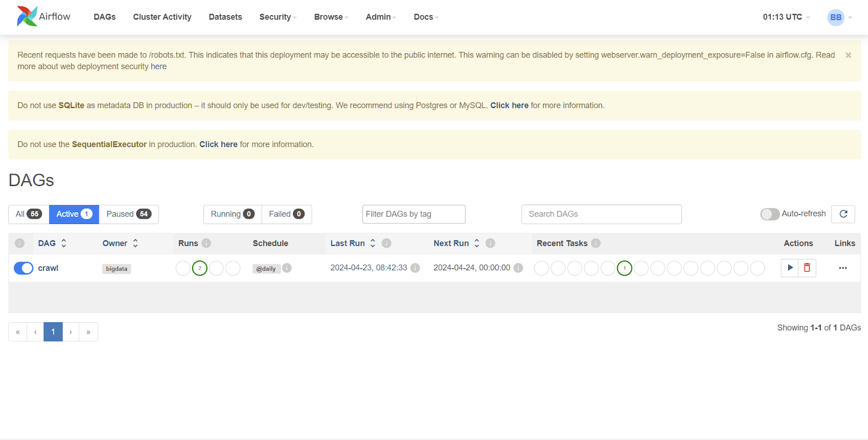Viewport: 868px width, 440px height.
Task: Click the Search DAGs input field
Action: click(601, 214)
